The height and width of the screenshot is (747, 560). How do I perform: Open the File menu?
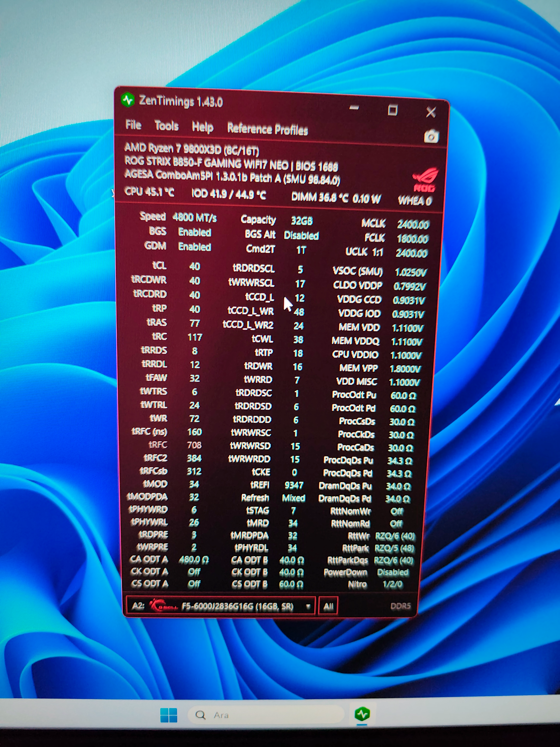pos(133,125)
